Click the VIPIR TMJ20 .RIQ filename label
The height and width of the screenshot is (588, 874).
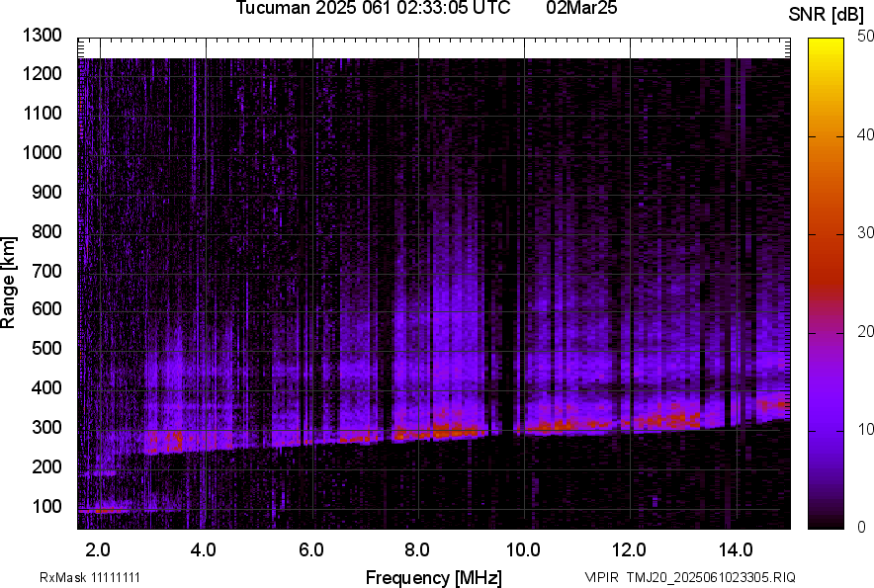pyautogui.click(x=689, y=577)
